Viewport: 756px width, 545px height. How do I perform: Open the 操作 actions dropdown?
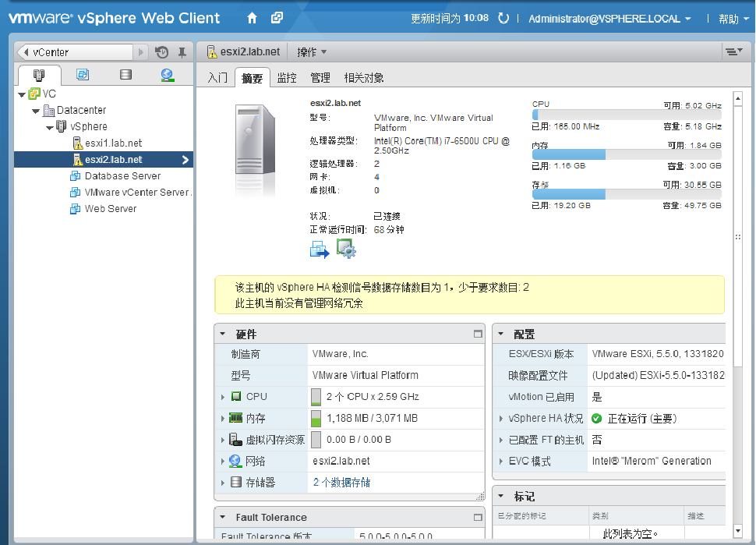point(312,51)
